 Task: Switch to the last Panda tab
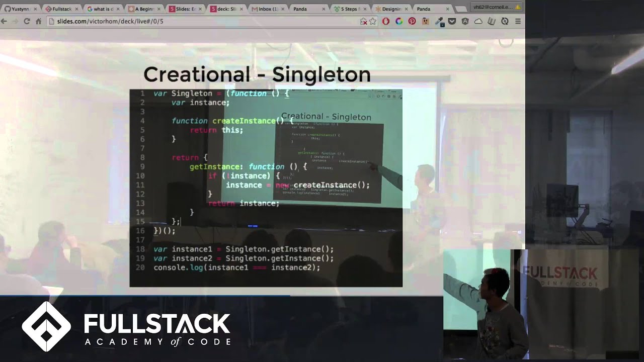(x=433, y=9)
